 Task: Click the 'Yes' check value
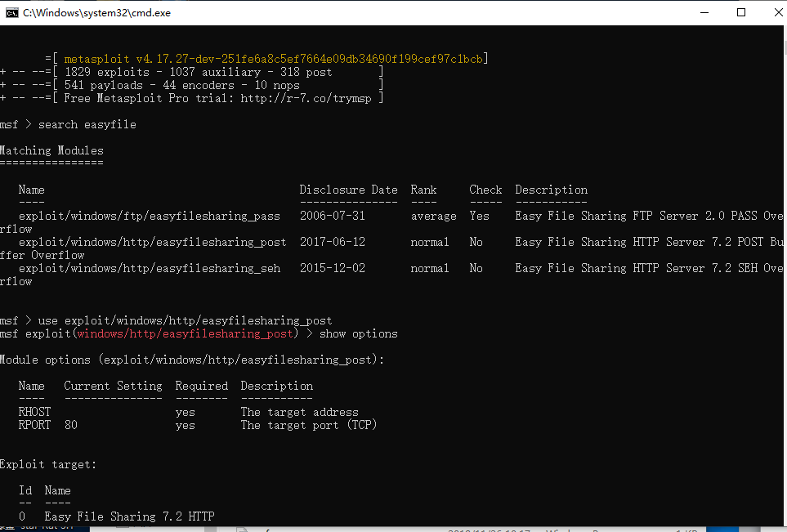coord(479,216)
